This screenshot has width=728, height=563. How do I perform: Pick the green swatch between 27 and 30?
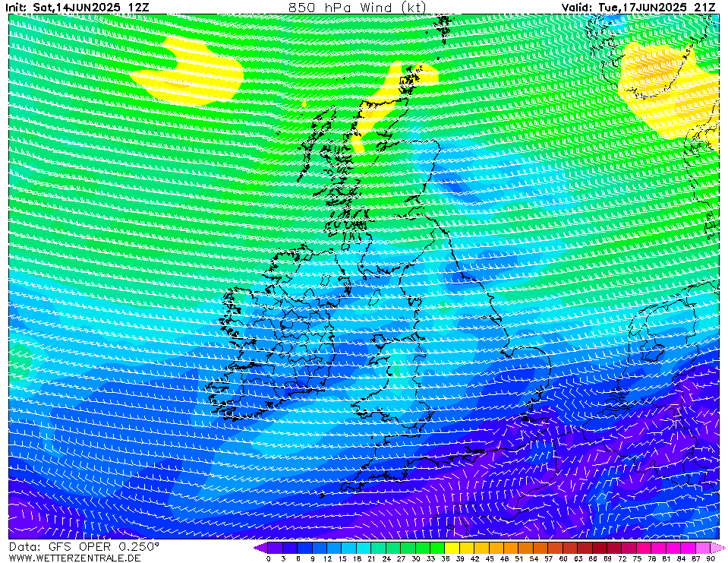point(408,548)
